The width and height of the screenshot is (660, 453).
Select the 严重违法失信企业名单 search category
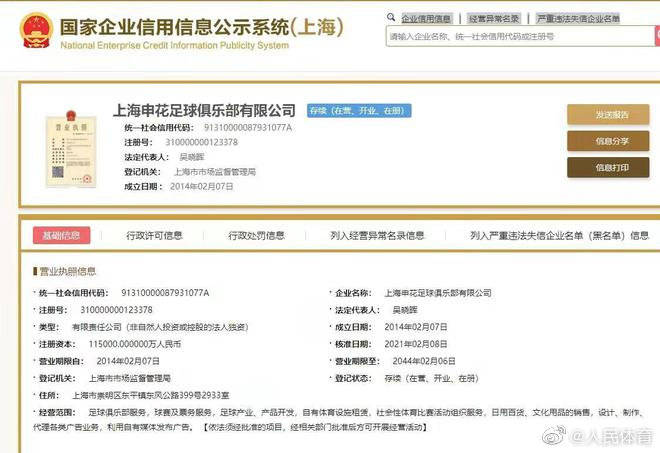click(578, 19)
